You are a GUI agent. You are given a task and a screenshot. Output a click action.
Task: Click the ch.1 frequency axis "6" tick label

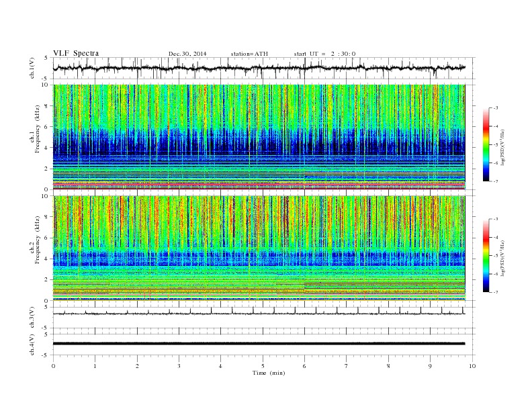(46, 127)
